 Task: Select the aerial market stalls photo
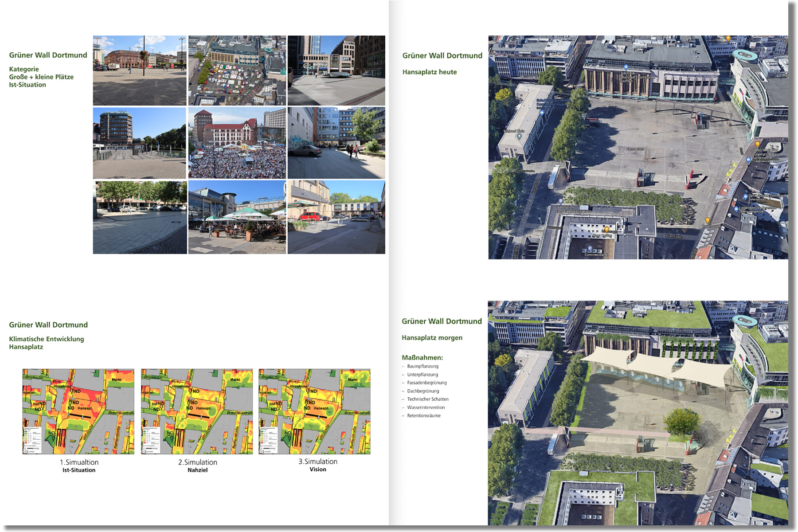[237, 70]
